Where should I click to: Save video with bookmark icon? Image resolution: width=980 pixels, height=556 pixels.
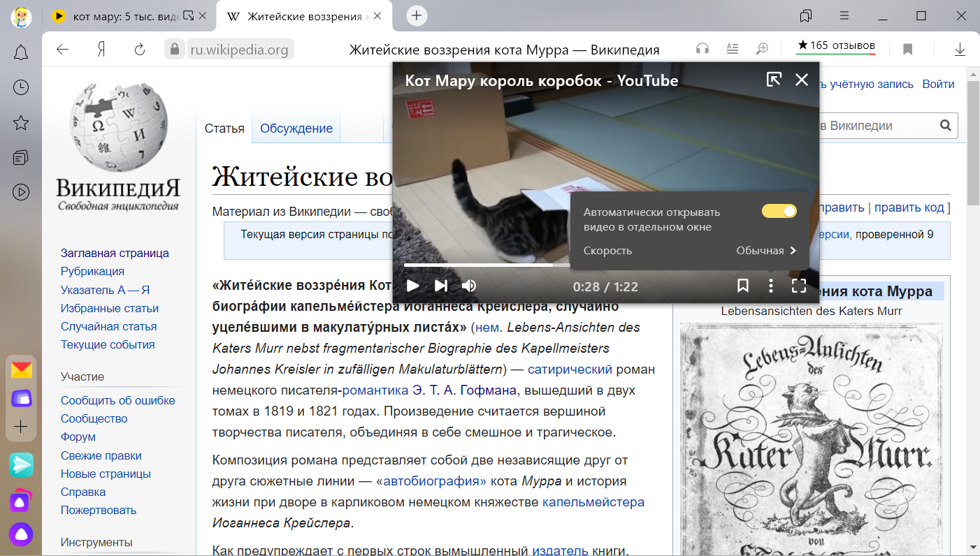pos(743,286)
